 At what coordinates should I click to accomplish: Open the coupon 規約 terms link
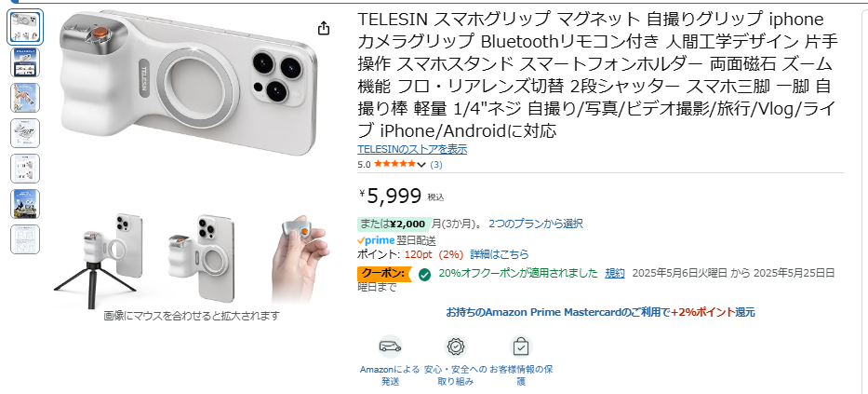coord(615,273)
